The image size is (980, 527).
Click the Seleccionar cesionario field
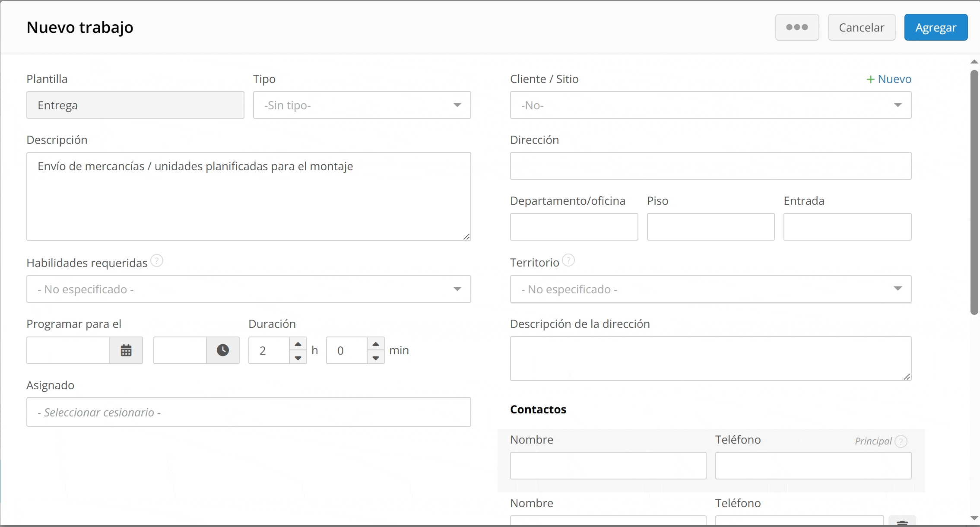click(x=248, y=412)
